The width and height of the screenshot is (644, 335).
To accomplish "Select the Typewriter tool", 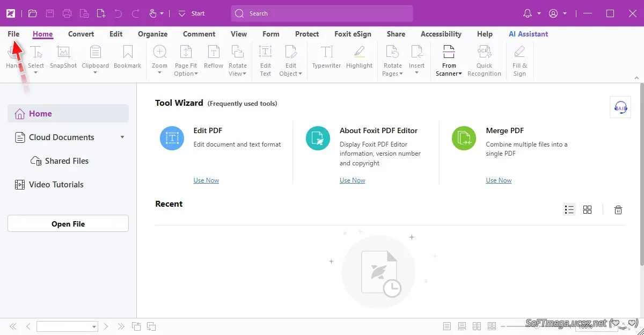I will (326, 57).
